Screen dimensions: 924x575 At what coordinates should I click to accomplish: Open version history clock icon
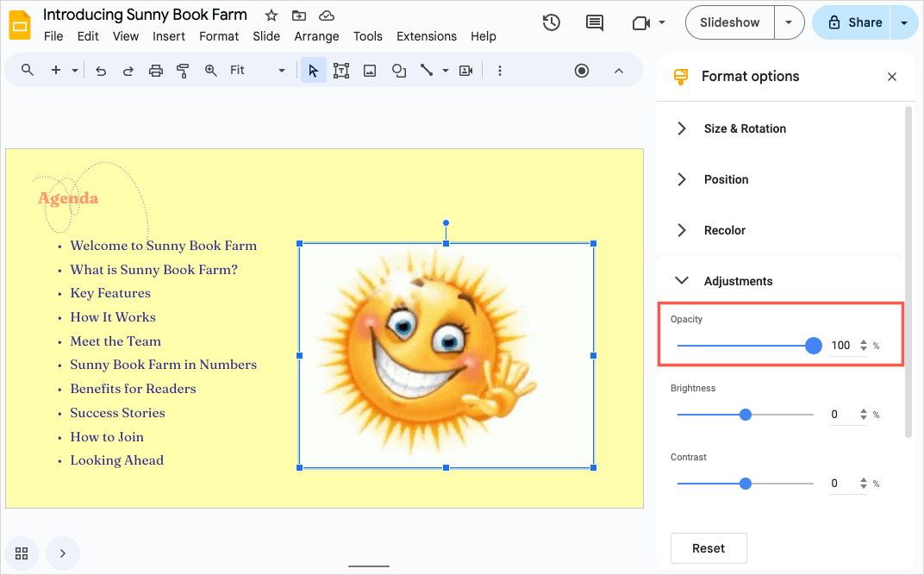tap(552, 23)
